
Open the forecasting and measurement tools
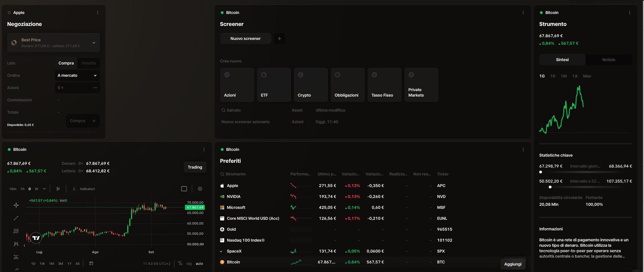point(16,257)
